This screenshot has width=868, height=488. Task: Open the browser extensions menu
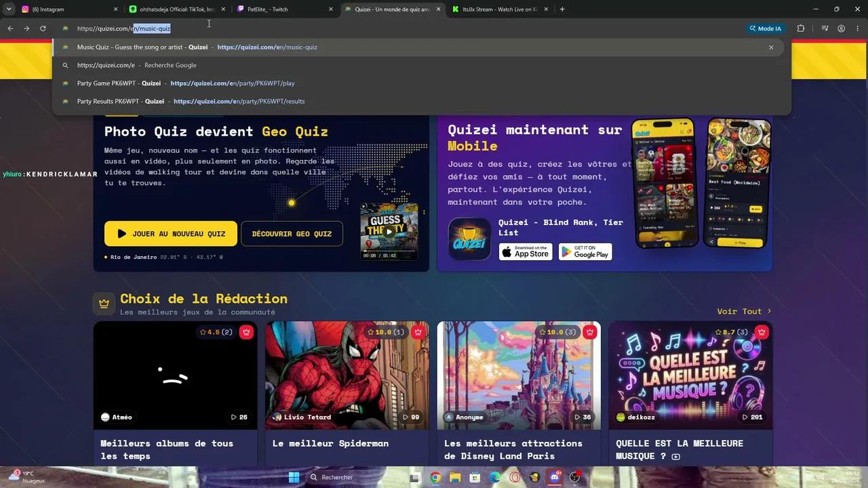801,28
